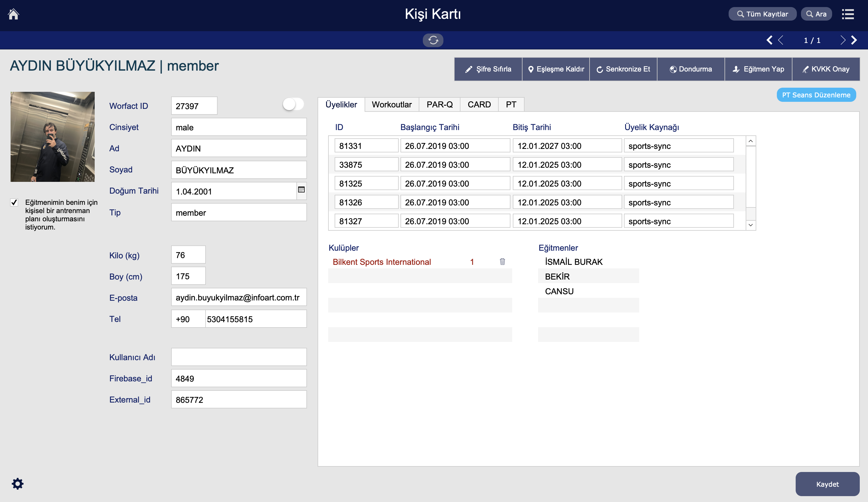Switch to Workoutlar tab
Viewport: 868px width, 502px height.
[392, 104]
